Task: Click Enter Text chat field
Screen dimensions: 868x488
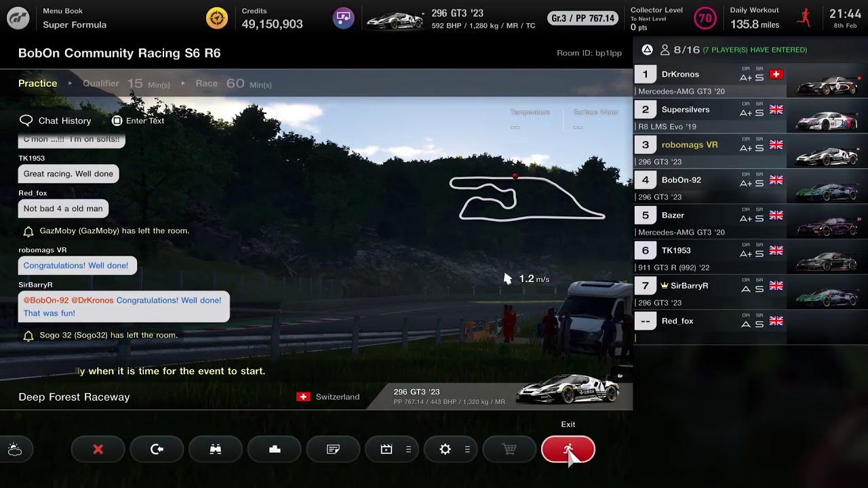Action: pos(138,121)
